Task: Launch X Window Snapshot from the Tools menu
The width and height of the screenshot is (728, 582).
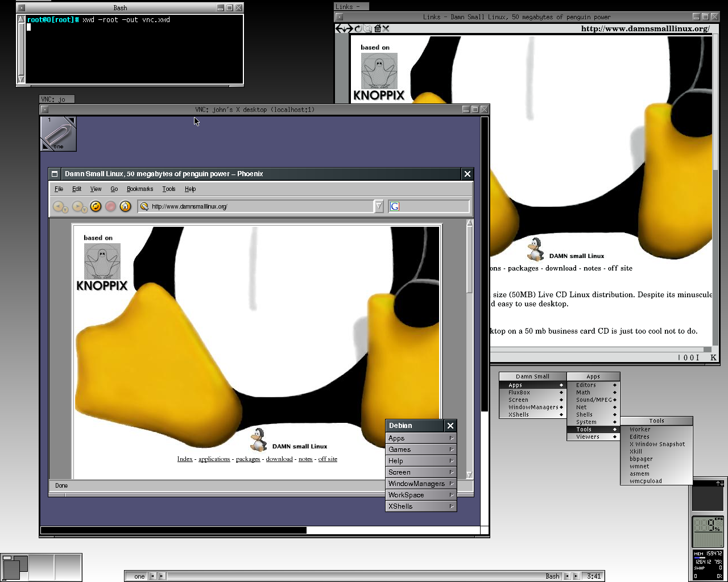Action: point(657,444)
